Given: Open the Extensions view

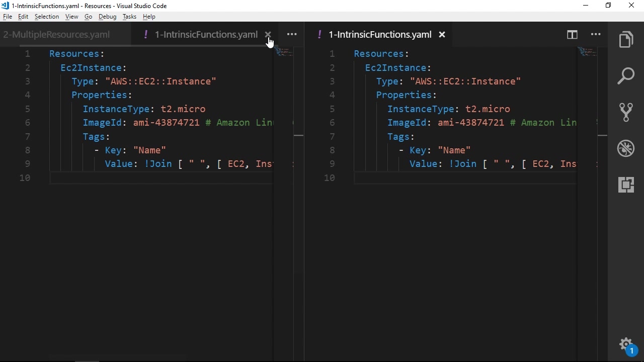Looking at the screenshot, I should coord(626,185).
